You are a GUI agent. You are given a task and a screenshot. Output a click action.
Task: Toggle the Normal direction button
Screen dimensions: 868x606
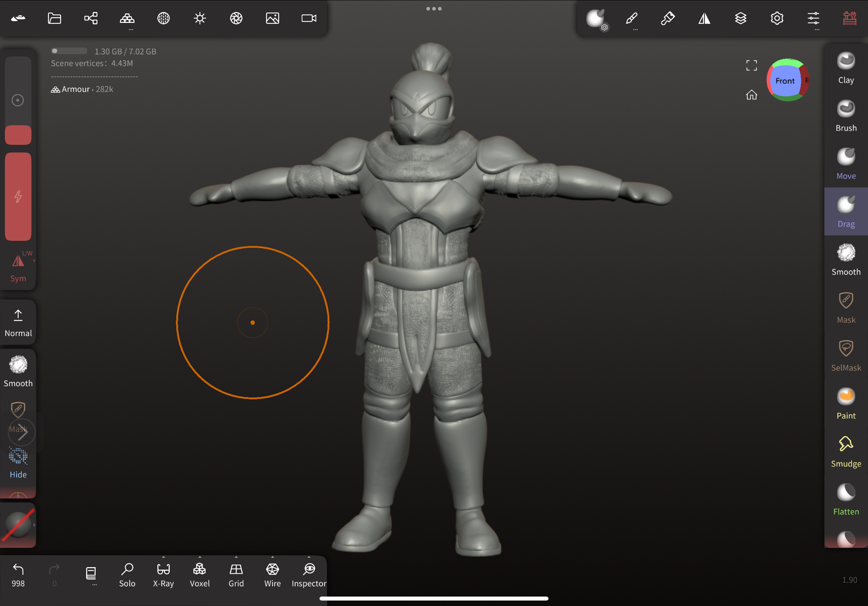[18, 323]
